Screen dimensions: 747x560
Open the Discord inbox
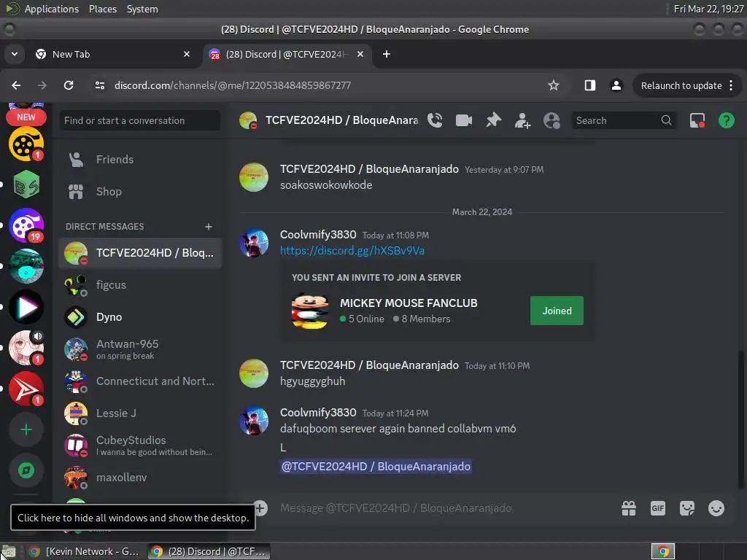pyautogui.click(x=697, y=120)
